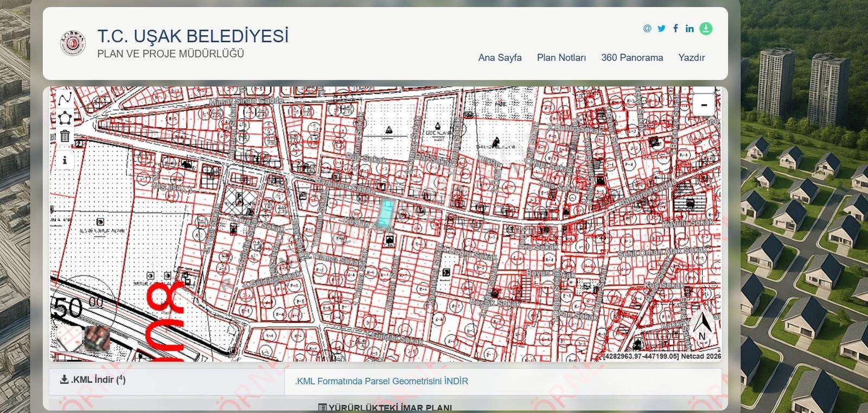Click the green download circle icon
This screenshot has width=868, height=413.
point(706,28)
